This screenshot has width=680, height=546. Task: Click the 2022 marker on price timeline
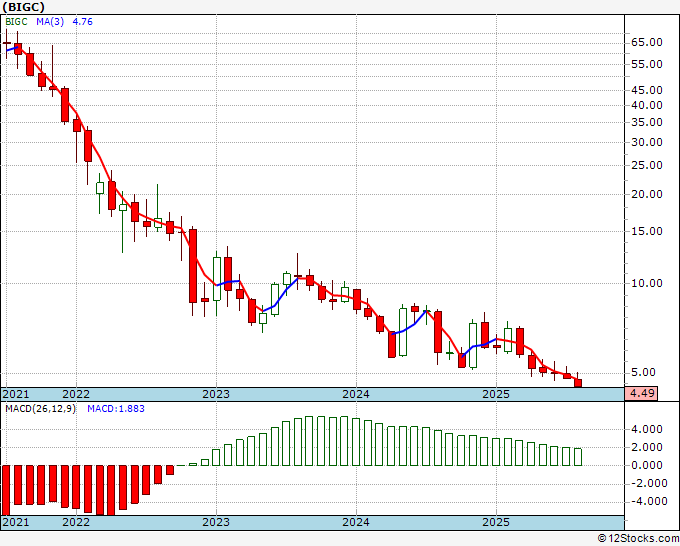76,394
